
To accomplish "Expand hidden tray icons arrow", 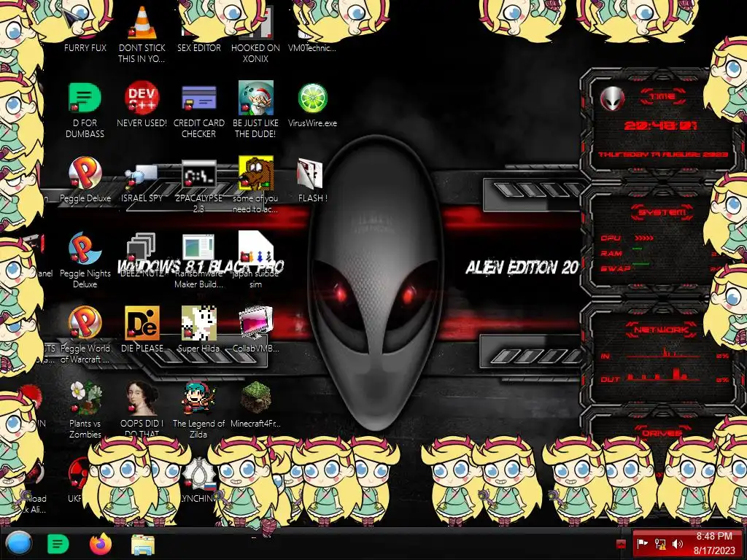I will (621, 543).
